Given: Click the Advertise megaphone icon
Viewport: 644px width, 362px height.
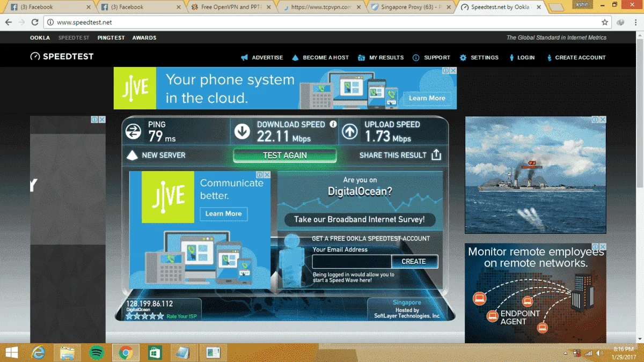Looking at the screenshot, I should 244,57.
